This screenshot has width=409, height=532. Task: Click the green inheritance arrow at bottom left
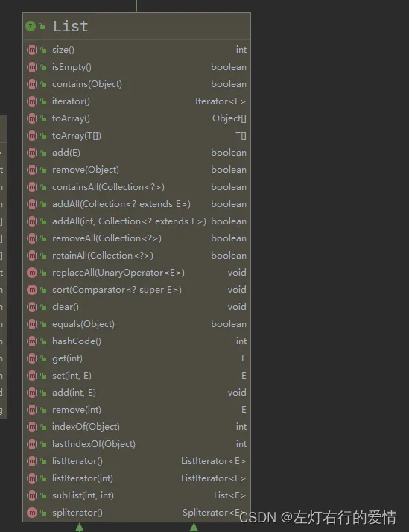(80, 528)
